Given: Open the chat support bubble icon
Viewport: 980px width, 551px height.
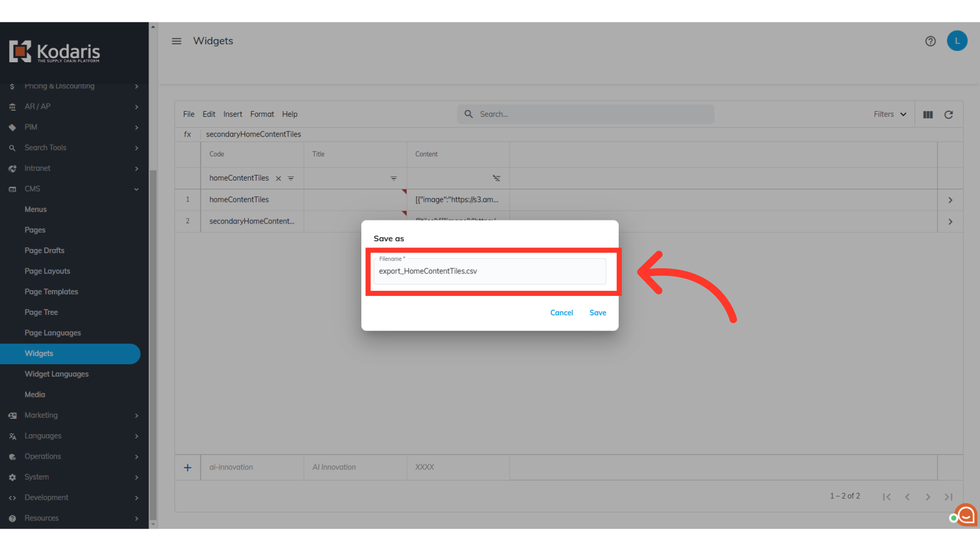Looking at the screenshot, I should pyautogui.click(x=965, y=515).
